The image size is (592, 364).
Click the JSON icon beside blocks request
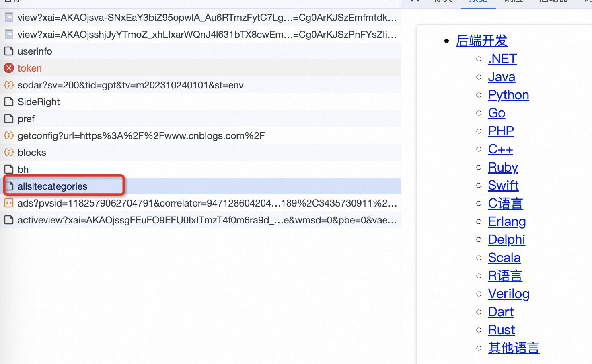tap(9, 153)
